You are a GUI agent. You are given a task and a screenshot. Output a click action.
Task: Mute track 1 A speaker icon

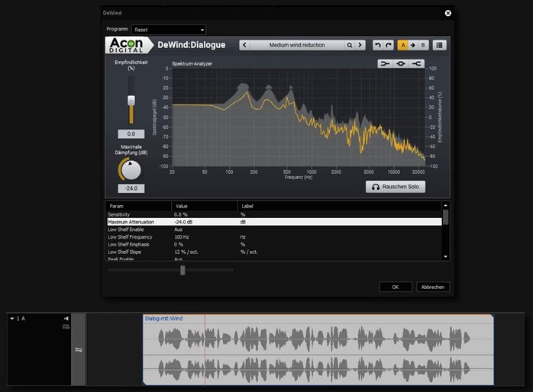[66, 318]
